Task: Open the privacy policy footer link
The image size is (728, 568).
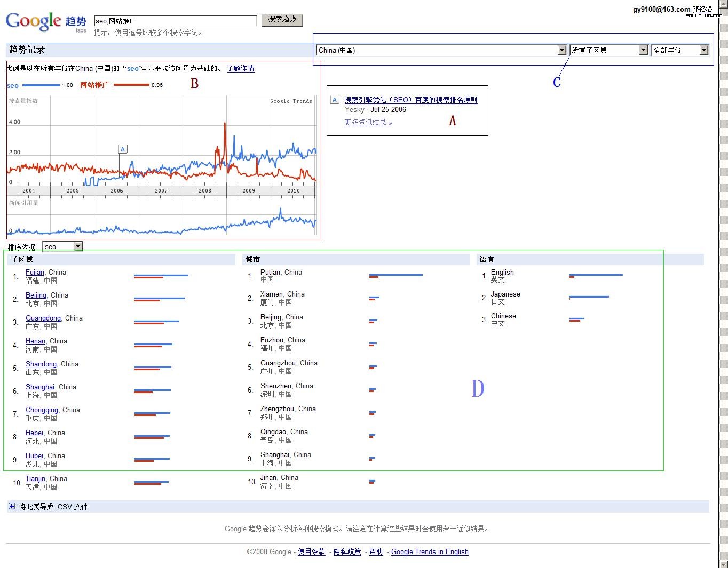Action: [347, 551]
